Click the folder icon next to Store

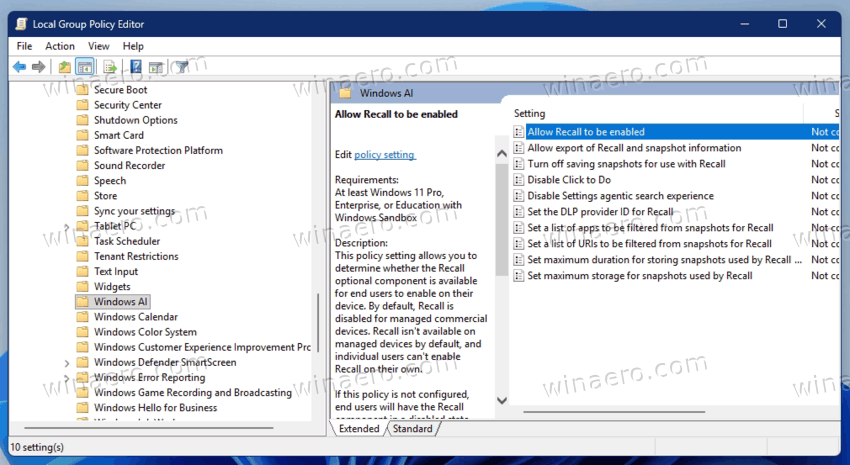click(82, 196)
